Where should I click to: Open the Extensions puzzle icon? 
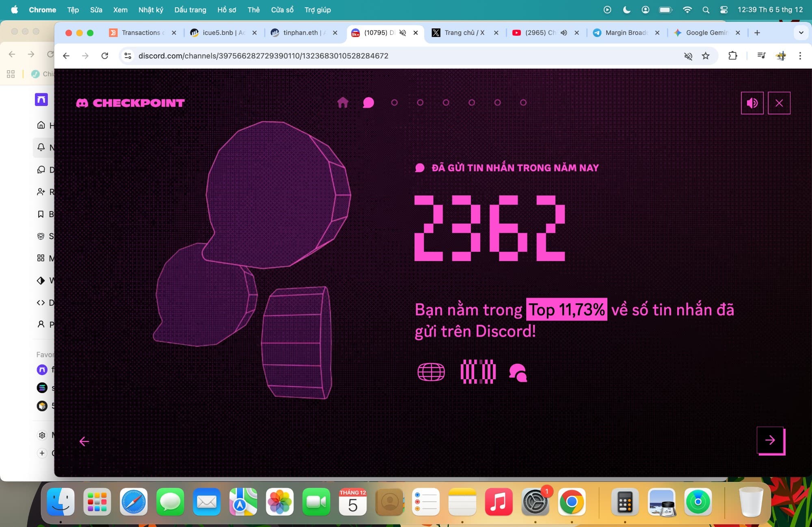(x=732, y=56)
